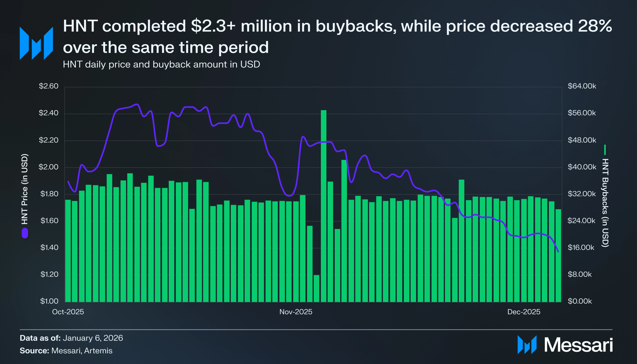Viewport: 637px width, 364px height.
Task: Click the $1.60 price axis label
Action: (x=49, y=221)
